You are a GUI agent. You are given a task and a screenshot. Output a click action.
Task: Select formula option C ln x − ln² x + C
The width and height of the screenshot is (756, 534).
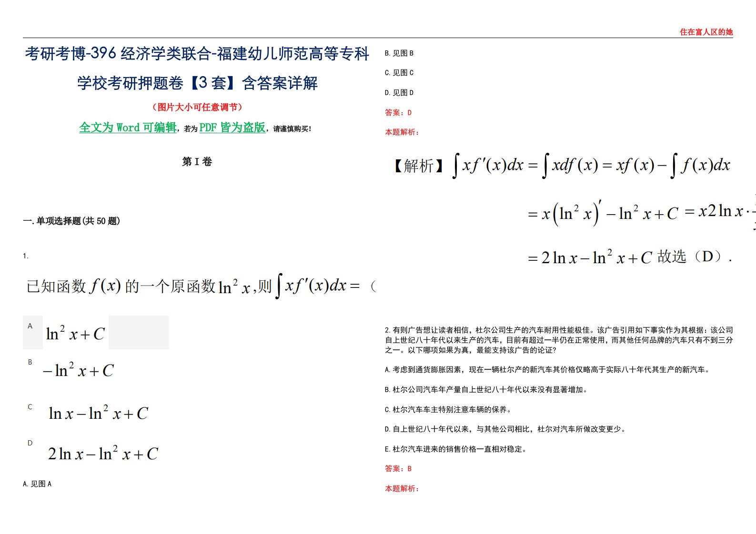(98, 413)
